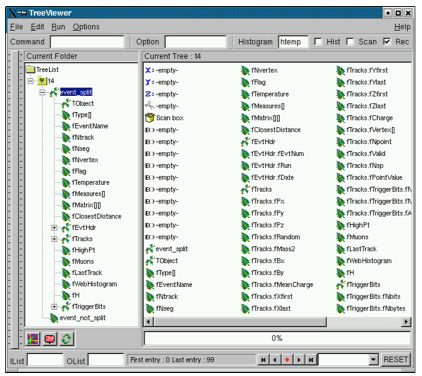Select fTracks.fRandom leaf item
Viewport: 422px width, 376px height.
point(270,237)
